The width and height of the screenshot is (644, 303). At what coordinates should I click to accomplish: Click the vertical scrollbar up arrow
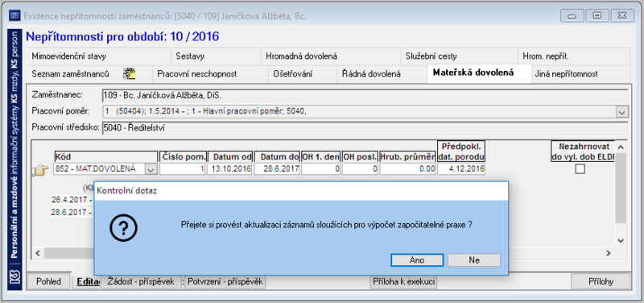621,147
